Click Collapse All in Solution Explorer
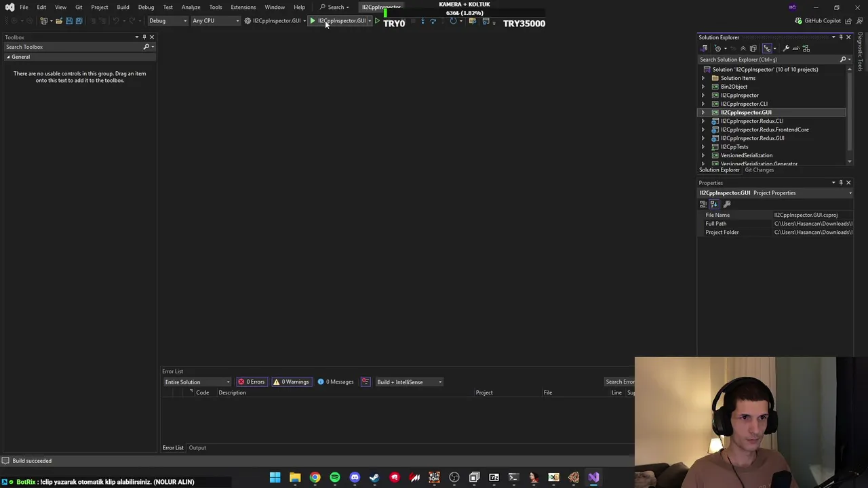 click(743, 48)
